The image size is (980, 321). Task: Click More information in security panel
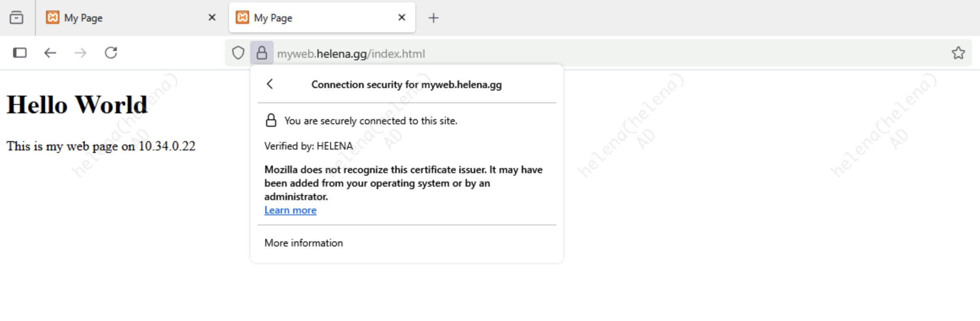(x=304, y=243)
